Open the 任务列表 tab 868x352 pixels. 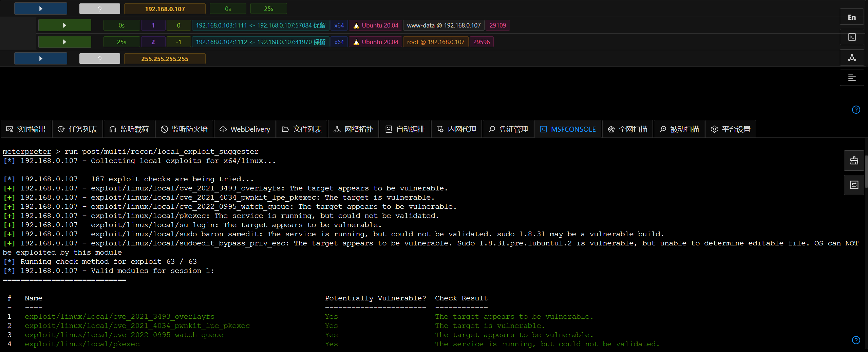[x=77, y=129]
